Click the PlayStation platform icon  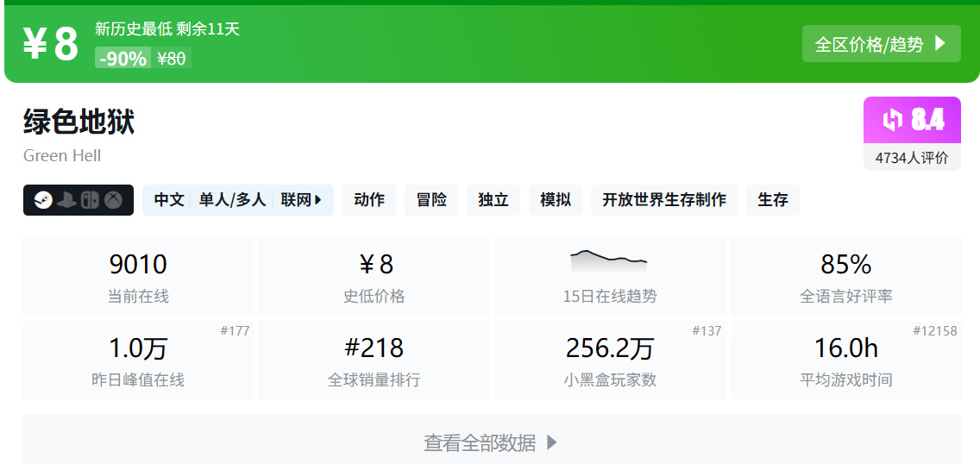pyautogui.click(x=66, y=200)
